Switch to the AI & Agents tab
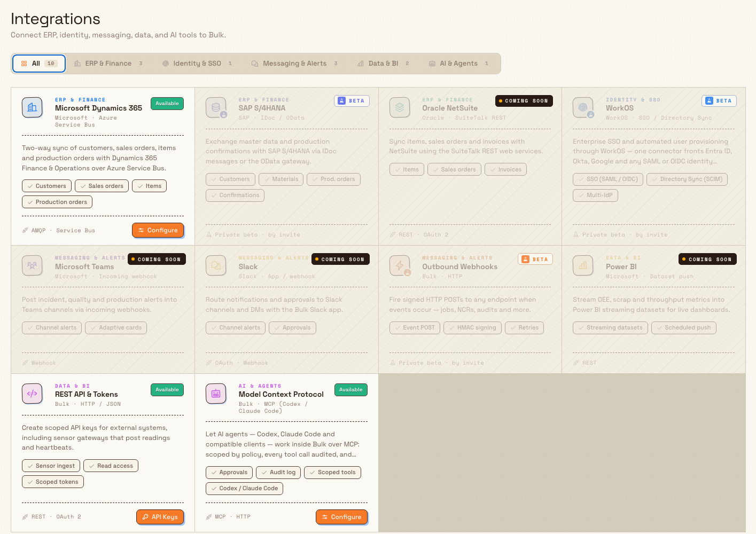Viewport: 756px width, 534px height. 459,64
